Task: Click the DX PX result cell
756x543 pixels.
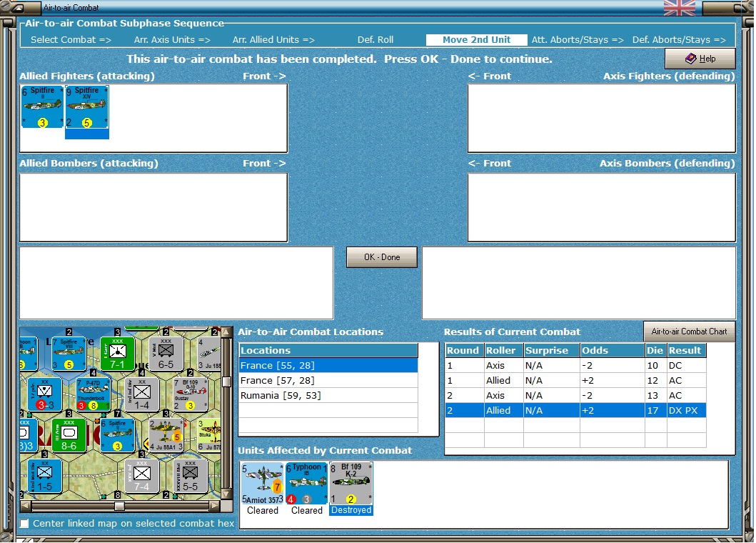Action: click(x=687, y=410)
